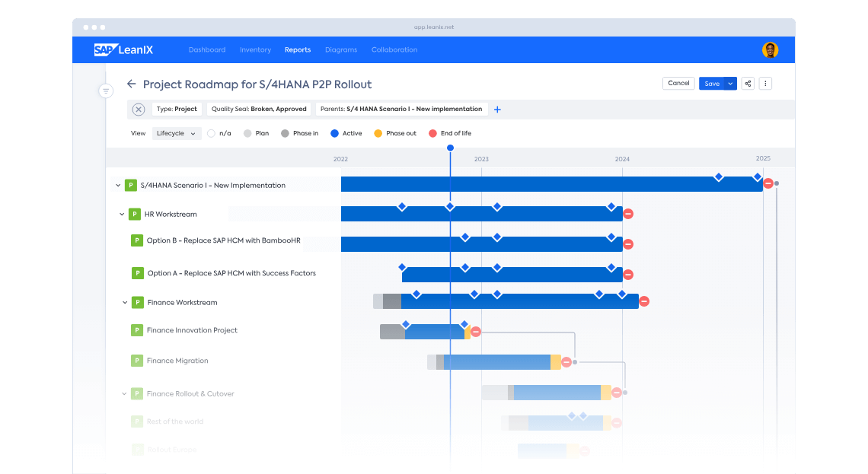Viewport: 868px width, 474px height.
Task: Toggle the n/a lifecycle legend option
Action: pyautogui.click(x=212, y=134)
